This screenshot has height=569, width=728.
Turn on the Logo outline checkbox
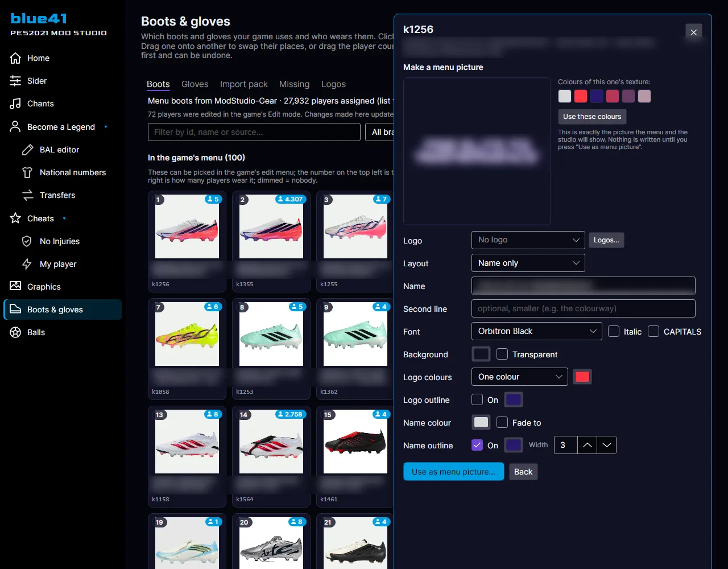pyautogui.click(x=477, y=399)
